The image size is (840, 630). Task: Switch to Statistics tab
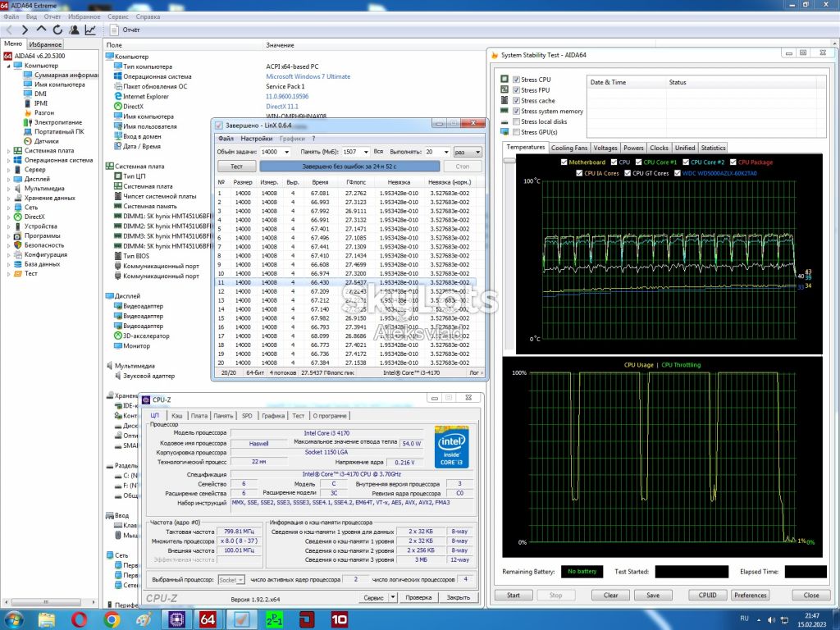713,148
